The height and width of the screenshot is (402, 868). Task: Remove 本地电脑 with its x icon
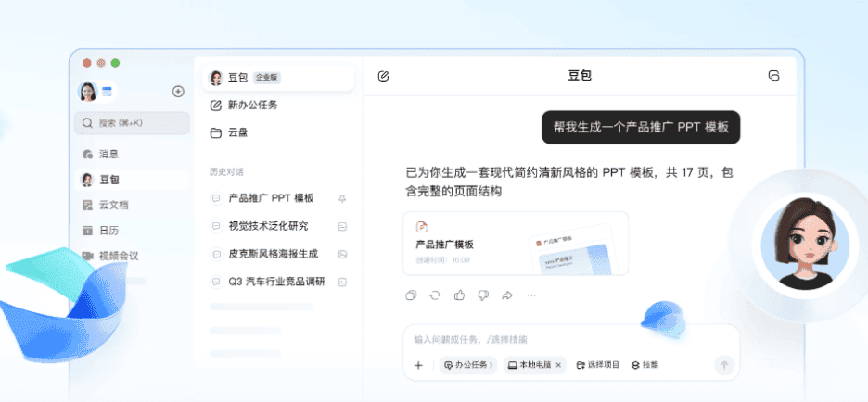coord(558,365)
